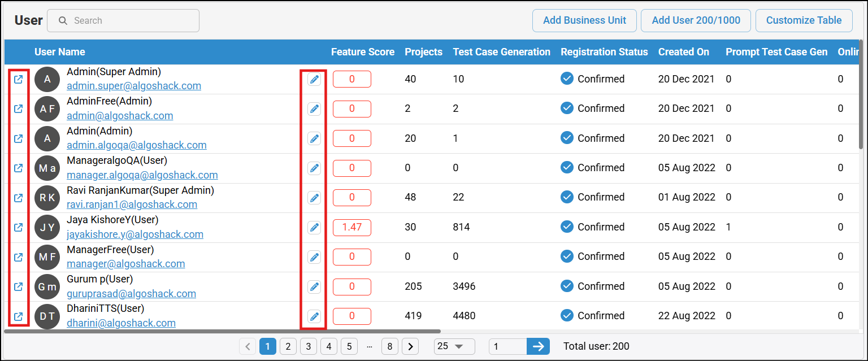
Task: Click the Customize Table button
Action: pos(804,20)
